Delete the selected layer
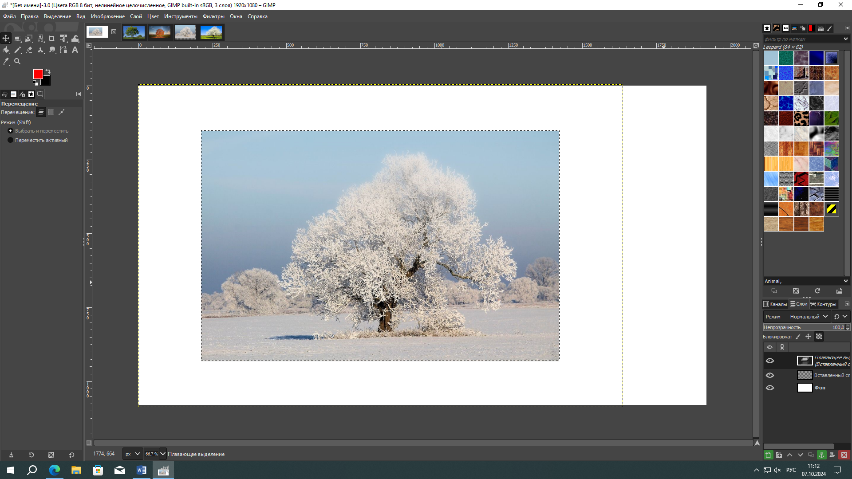The height and width of the screenshot is (479, 852). (844, 455)
